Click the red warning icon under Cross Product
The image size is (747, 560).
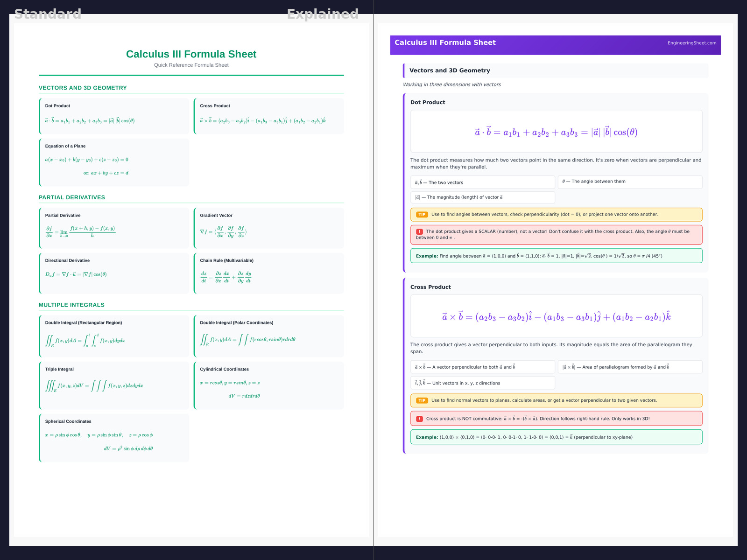click(419, 419)
